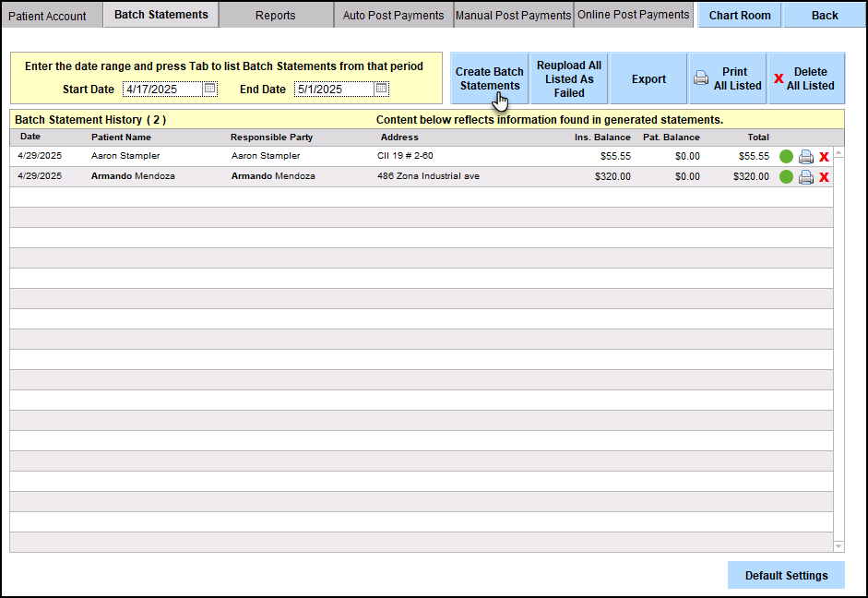Viewport: 868px width, 598px height.
Task: Click the Create Batch Statements button
Action: 489,78
